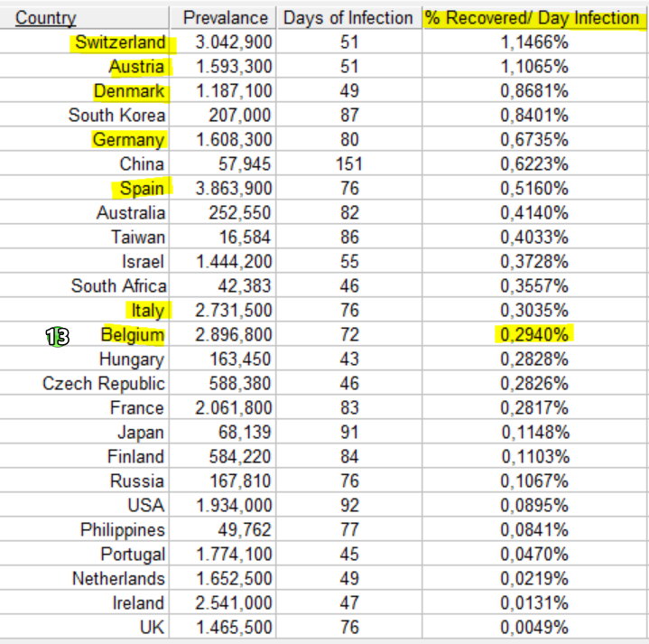Click the Czech Republic country cell
The height and width of the screenshot is (644, 649).
[x=104, y=384]
